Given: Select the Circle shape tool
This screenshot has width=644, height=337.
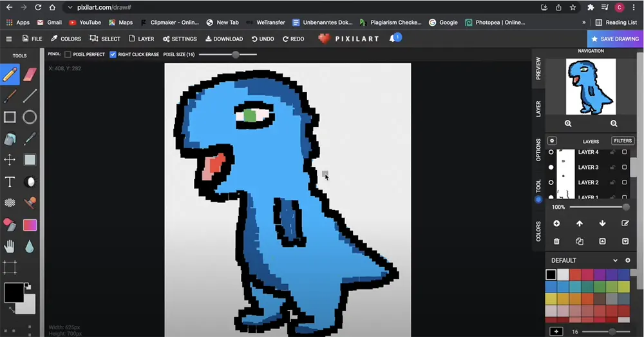Looking at the screenshot, I should pos(30,117).
